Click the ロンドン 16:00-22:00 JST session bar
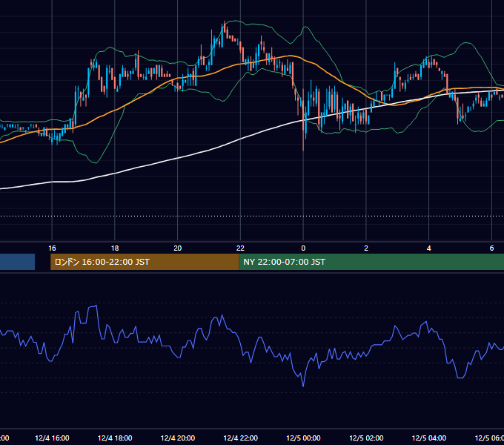 pos(145,262)
